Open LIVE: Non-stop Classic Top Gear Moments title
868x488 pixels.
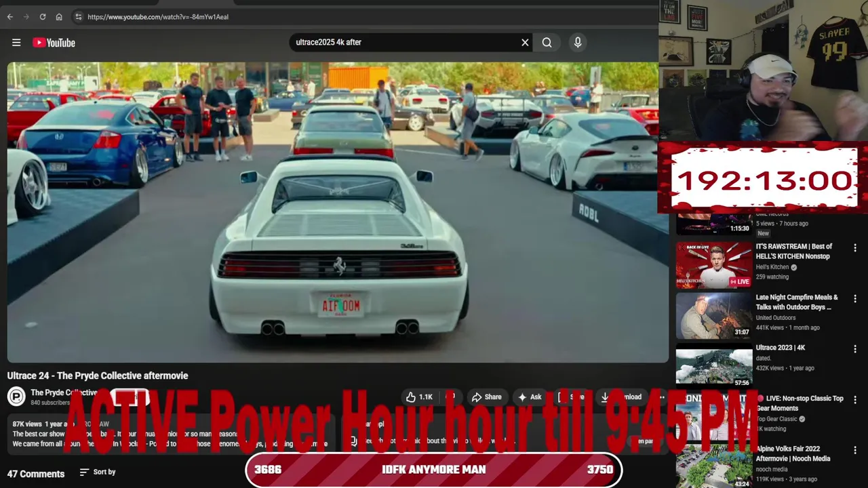[800, 403]
